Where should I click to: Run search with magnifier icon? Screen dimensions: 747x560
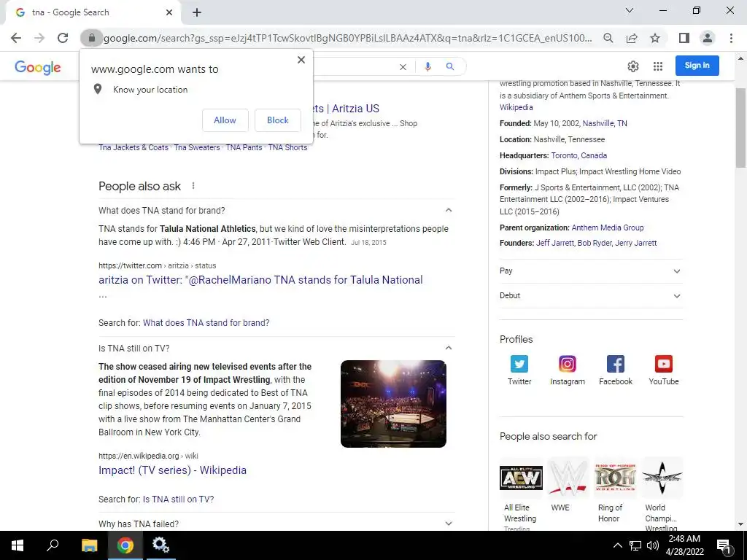[449, 66]
